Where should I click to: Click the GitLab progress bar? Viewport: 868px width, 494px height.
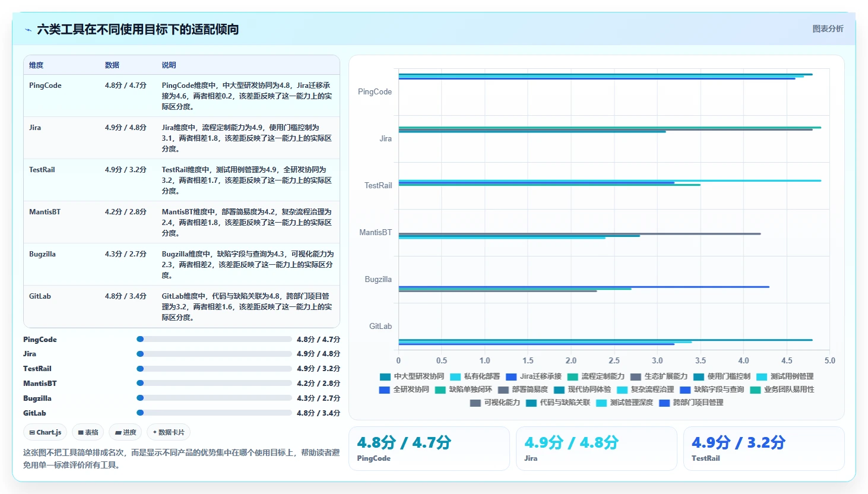coord(214,413)
